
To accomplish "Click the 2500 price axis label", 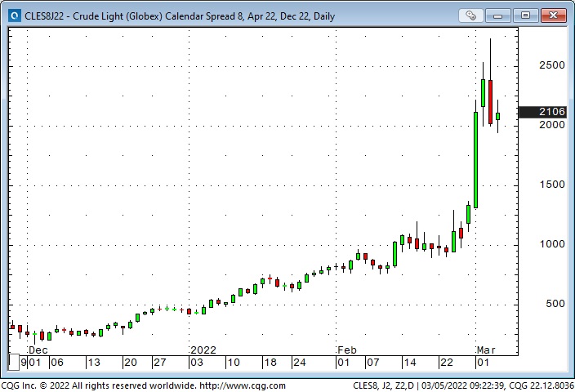I will click(x=551, y=65).
